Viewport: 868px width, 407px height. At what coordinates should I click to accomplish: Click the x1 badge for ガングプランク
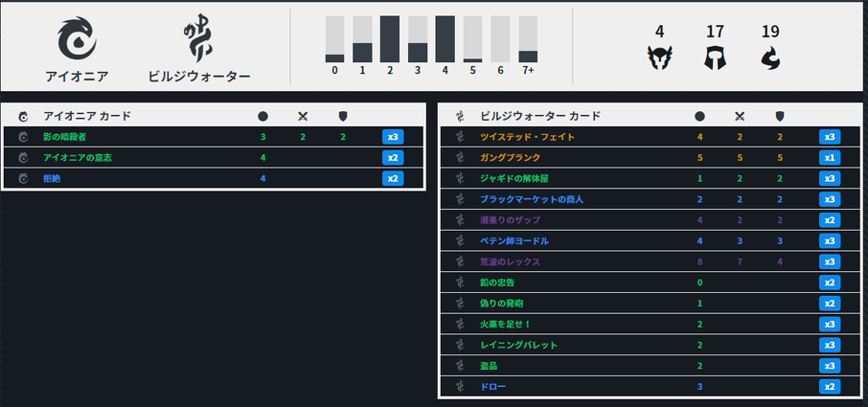coord(830,158)
